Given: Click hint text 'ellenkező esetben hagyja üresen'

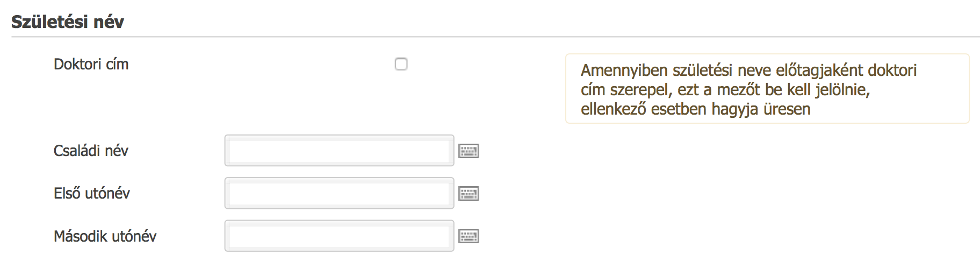Looking at the screenshot, I should (x=695, y=109).
